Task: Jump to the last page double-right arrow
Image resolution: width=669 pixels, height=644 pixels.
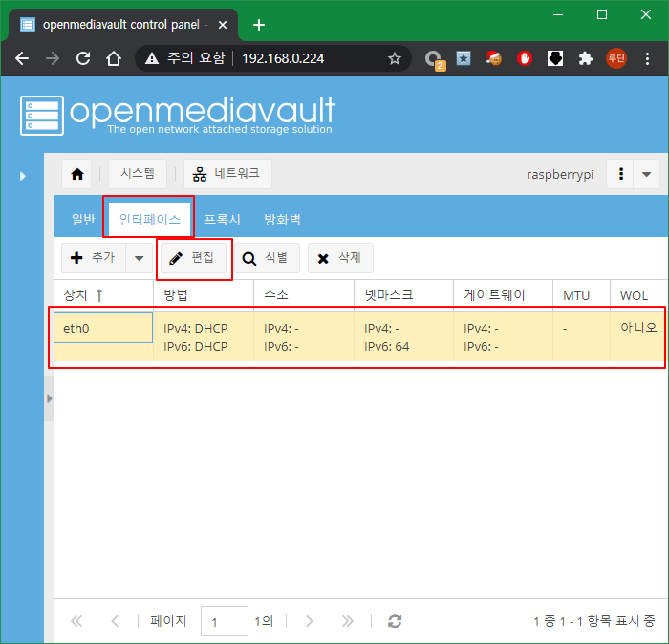Action: (347, 621)
